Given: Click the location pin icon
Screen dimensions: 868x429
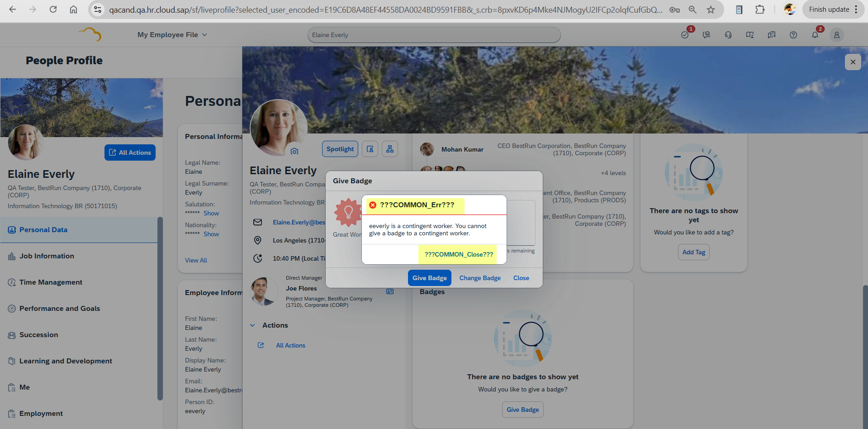Looking at the screenshot, I should coord(257,240).
